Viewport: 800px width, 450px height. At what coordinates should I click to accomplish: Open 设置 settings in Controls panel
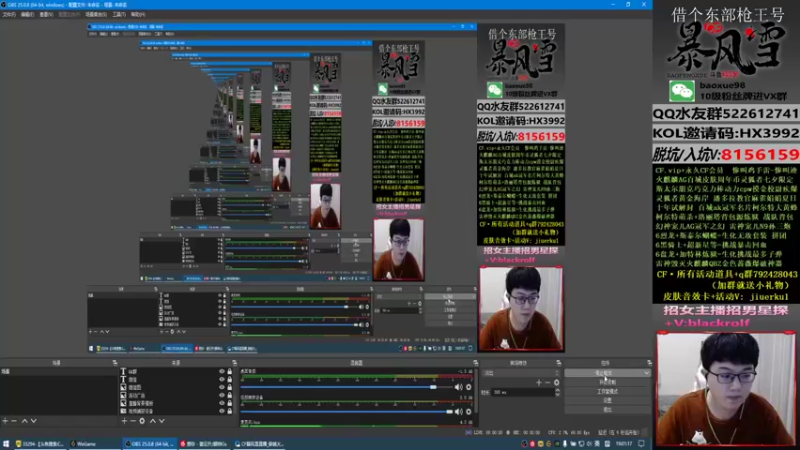(607, 401)
